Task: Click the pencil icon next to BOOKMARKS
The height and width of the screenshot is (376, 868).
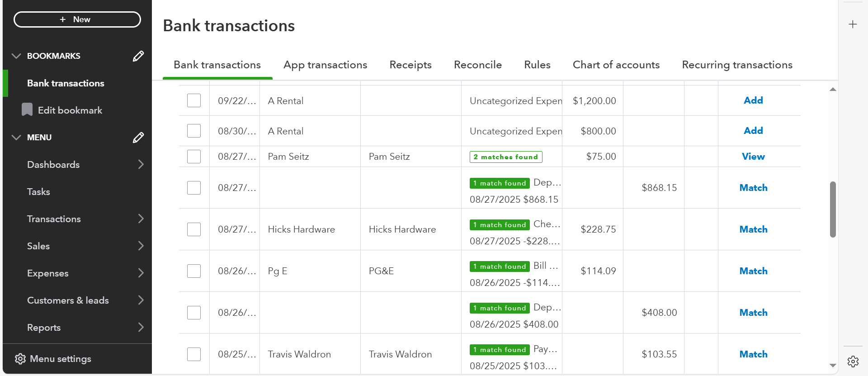Action: [x=138, y=56]
